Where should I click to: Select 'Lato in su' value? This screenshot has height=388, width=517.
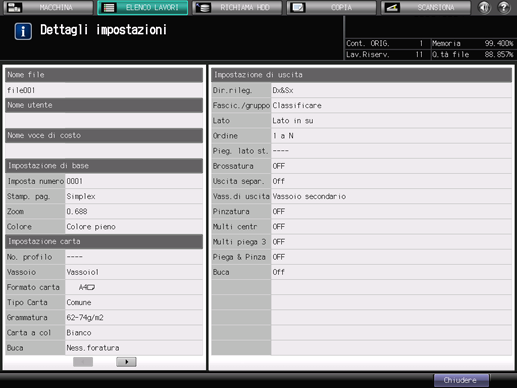pos(293,121)
